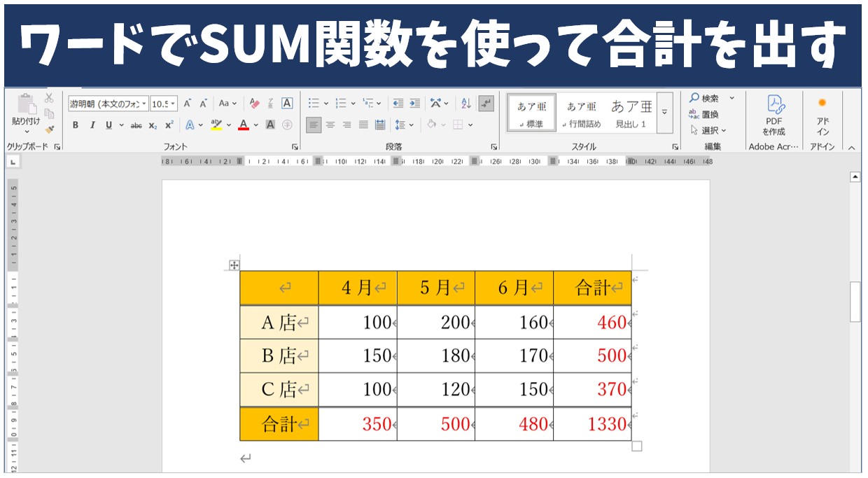
Task: Click the Cut scissors icon
Action: click(49, 98)
